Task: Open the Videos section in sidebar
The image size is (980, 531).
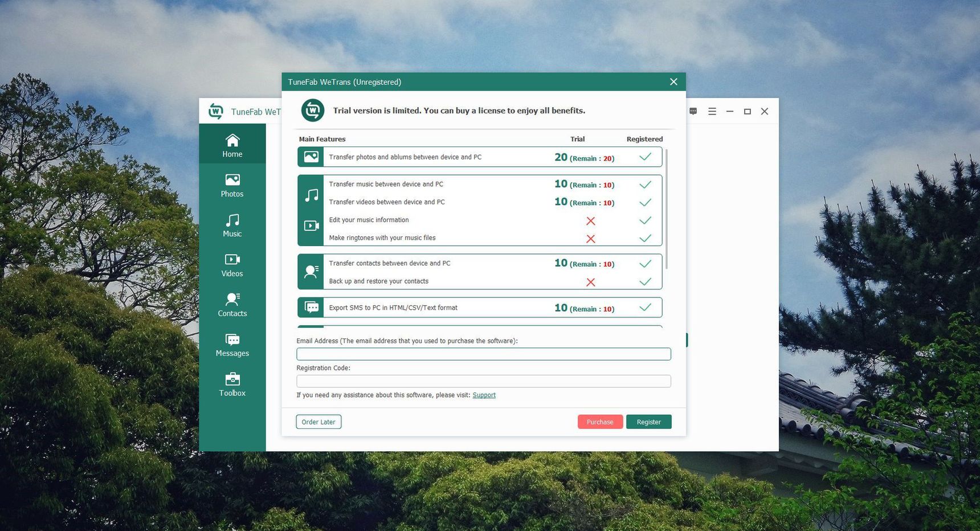Action: pyautogui.click(x=232, y=265)
